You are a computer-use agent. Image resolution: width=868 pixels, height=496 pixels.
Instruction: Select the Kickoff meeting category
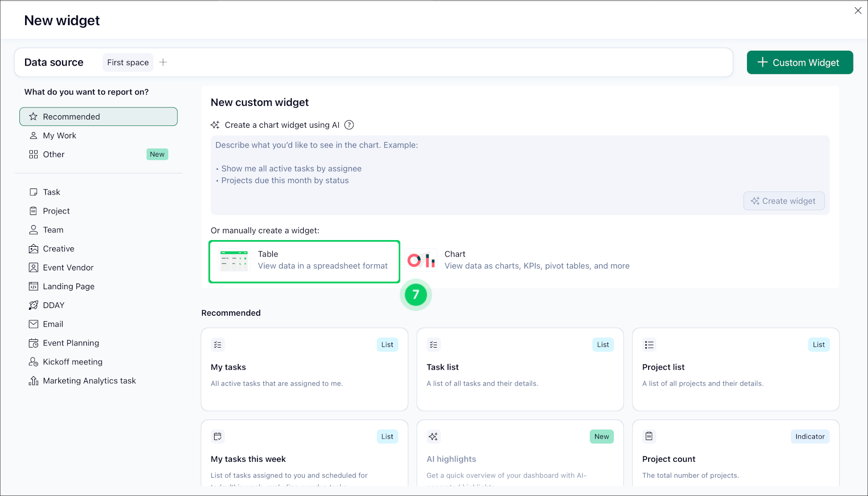(72, 362)
